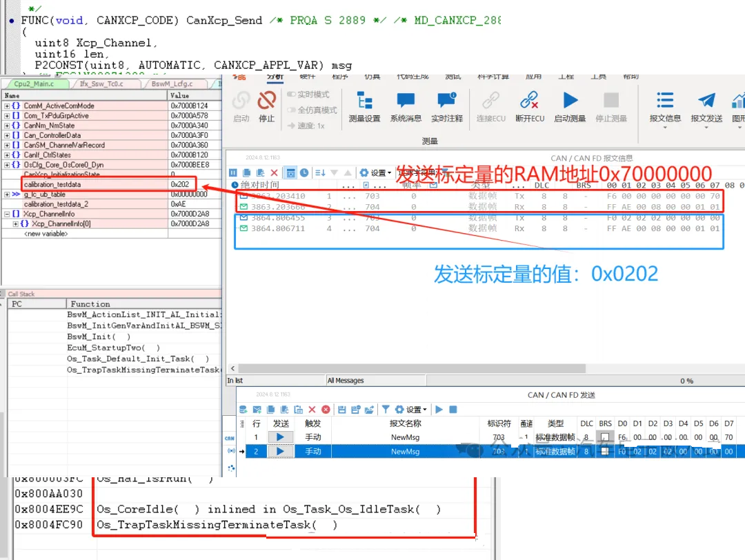This screenshot has width=745, height=560.
Task: Open the 设置 dropdown in message info toolbar
Action: [375, 172]
